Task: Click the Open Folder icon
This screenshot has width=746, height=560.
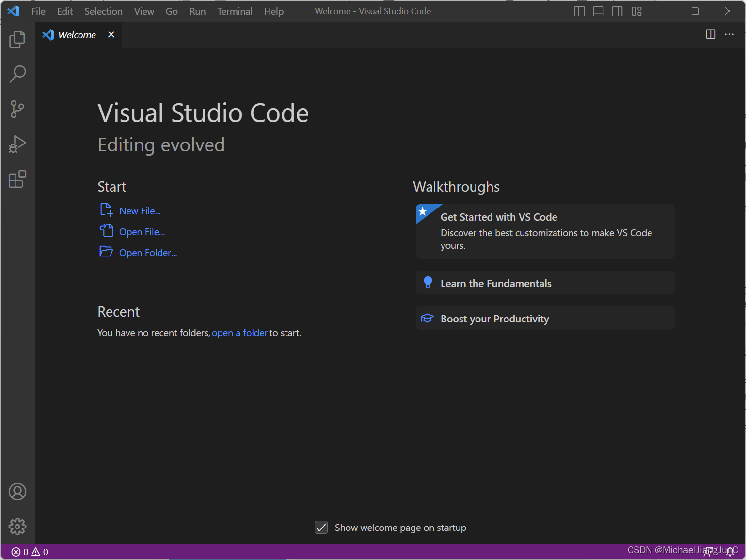Action: (x=106, y=251)
